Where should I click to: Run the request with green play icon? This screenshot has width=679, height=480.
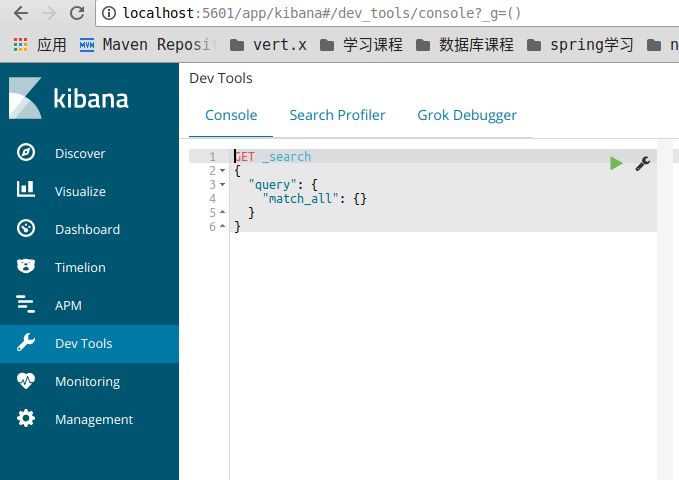point(616,163)
